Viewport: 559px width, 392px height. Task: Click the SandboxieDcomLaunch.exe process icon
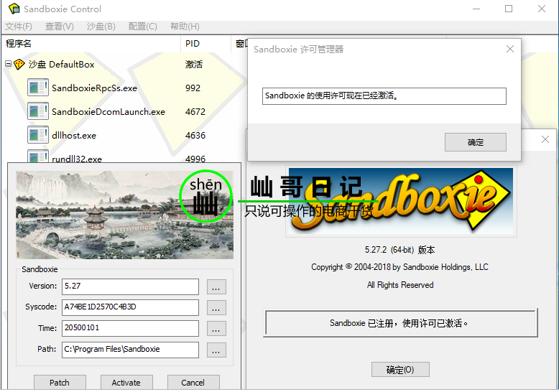pos(38,111)
